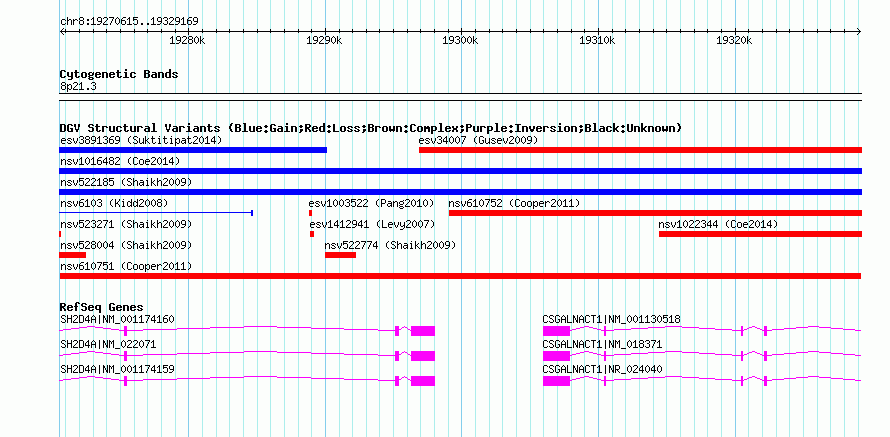This screenshot has width=890, height=437.
Task: Click the short red nsv522774 bar
Action: (341, 255)
